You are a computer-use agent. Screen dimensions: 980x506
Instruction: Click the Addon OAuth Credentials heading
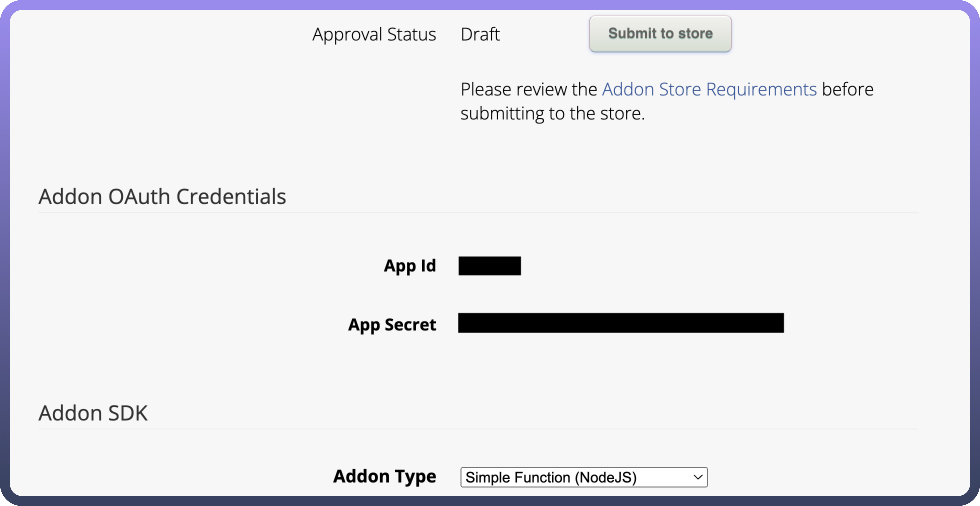pyautogui.click(x=162, y=197)
